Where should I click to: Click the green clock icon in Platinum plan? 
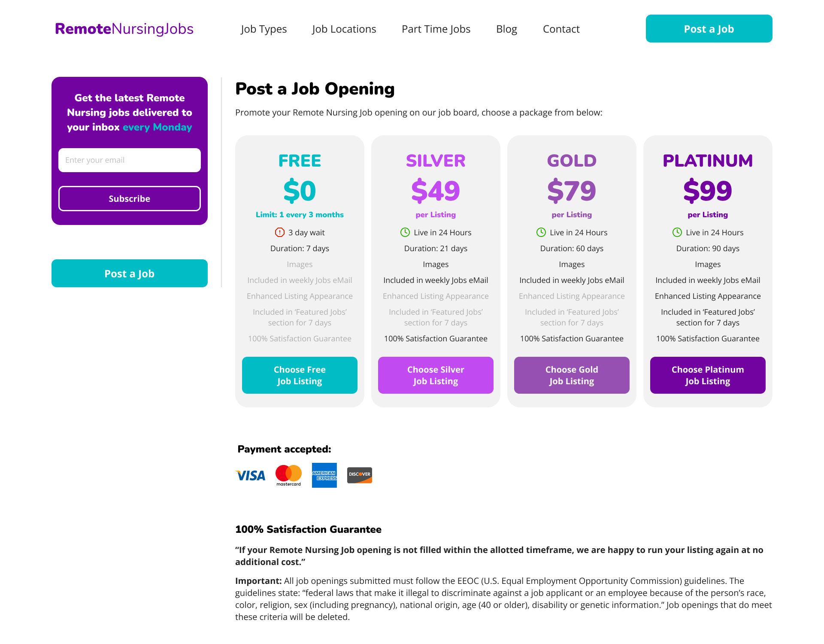tap(677, 232)
